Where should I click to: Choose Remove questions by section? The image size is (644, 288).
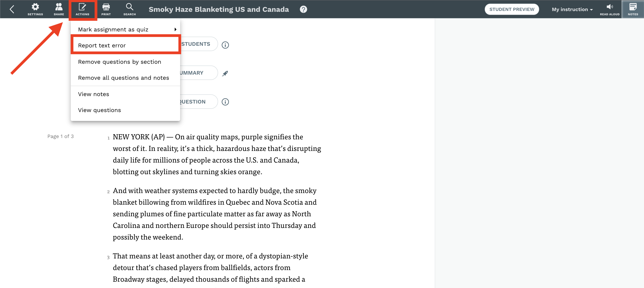tap(125, 62)
